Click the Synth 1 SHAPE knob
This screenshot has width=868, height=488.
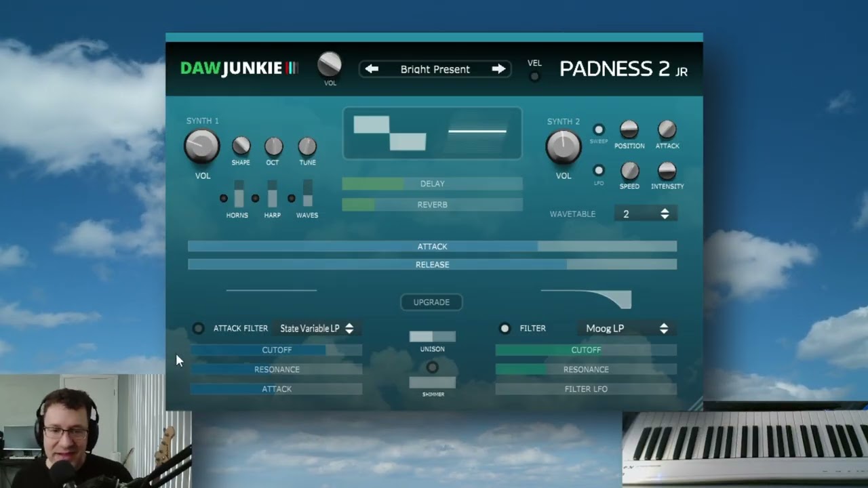[x=241, y=146]
